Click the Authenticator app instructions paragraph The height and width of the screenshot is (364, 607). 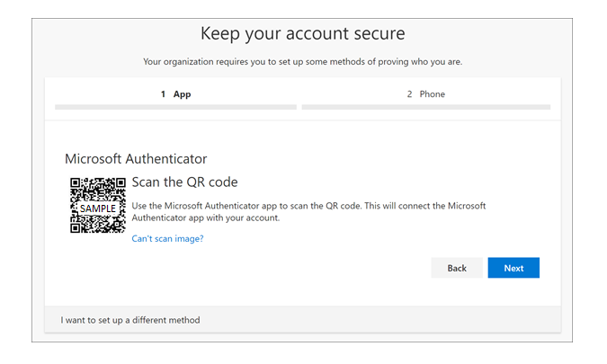308,211
